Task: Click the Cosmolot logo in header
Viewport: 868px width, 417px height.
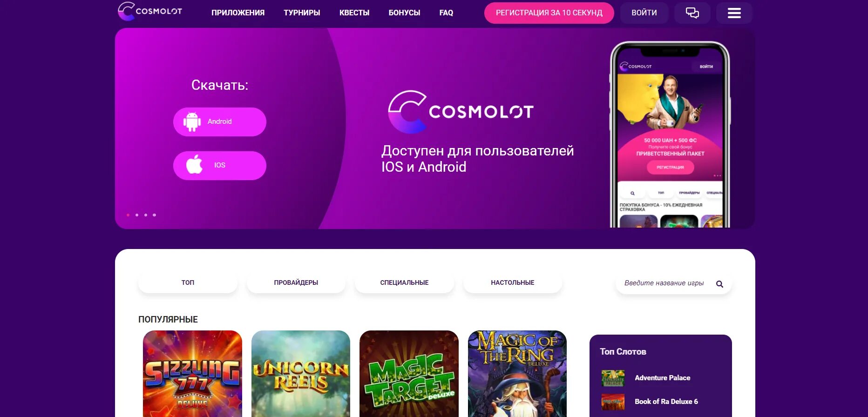Action: 150,11
